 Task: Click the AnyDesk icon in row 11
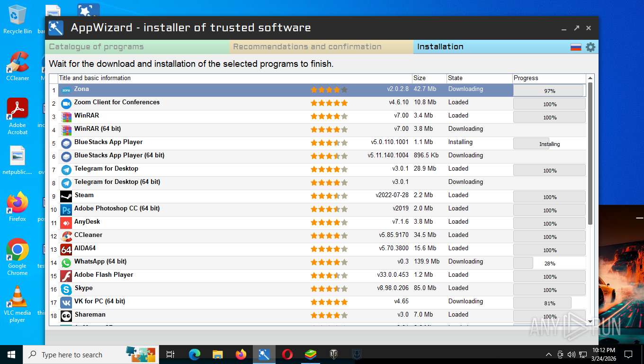pos(66,223)
